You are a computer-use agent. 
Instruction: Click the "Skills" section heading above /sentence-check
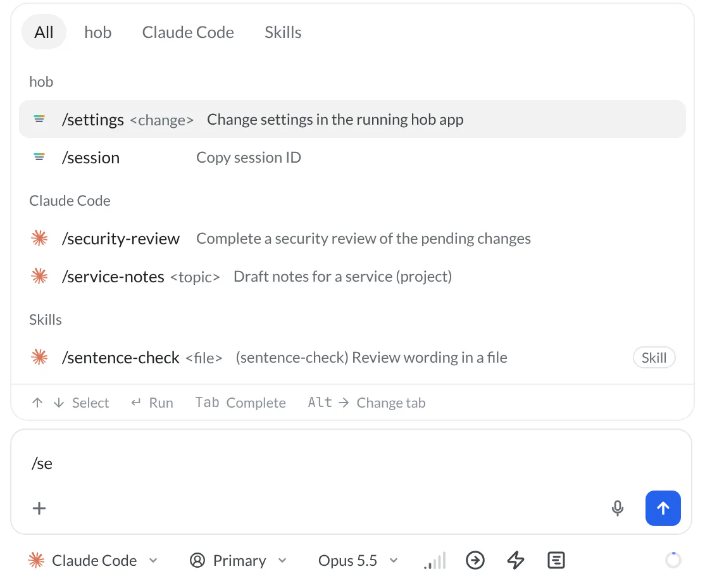coord(46,320)
